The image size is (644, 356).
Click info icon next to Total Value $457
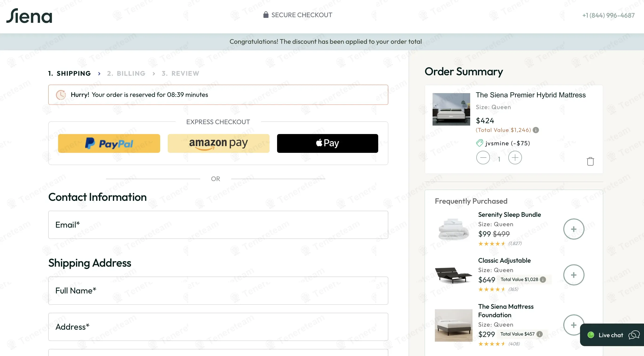tap(540, 334)
